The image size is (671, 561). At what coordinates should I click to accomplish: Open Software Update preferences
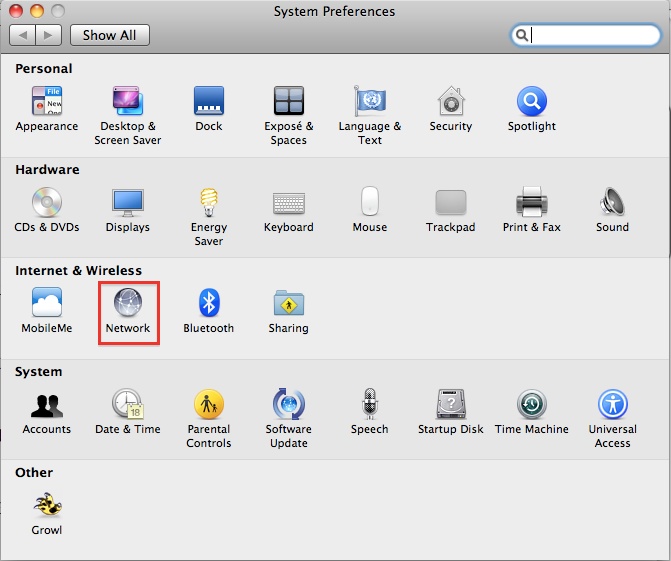[x=288, y=404]
